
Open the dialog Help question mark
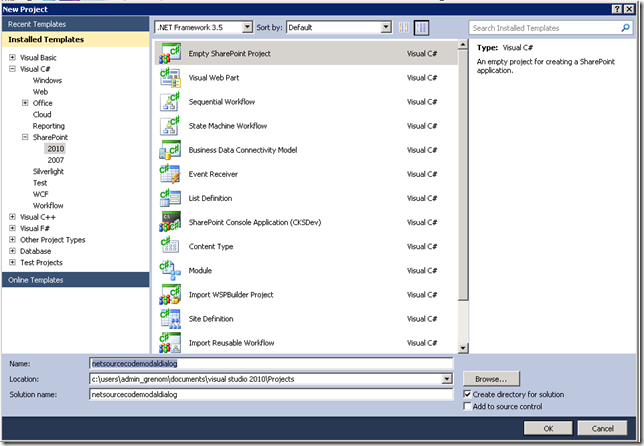pyautogui.click(x=616, y=9)
